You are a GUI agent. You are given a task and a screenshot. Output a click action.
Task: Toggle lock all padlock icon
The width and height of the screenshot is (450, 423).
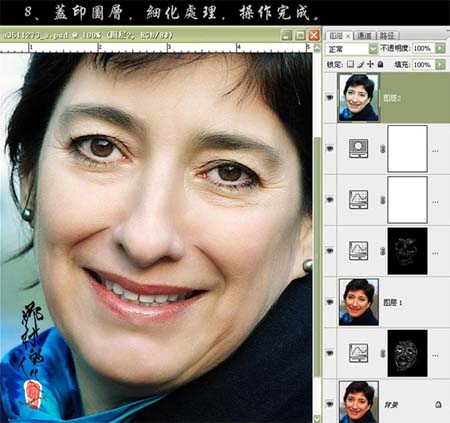point(380,64)
